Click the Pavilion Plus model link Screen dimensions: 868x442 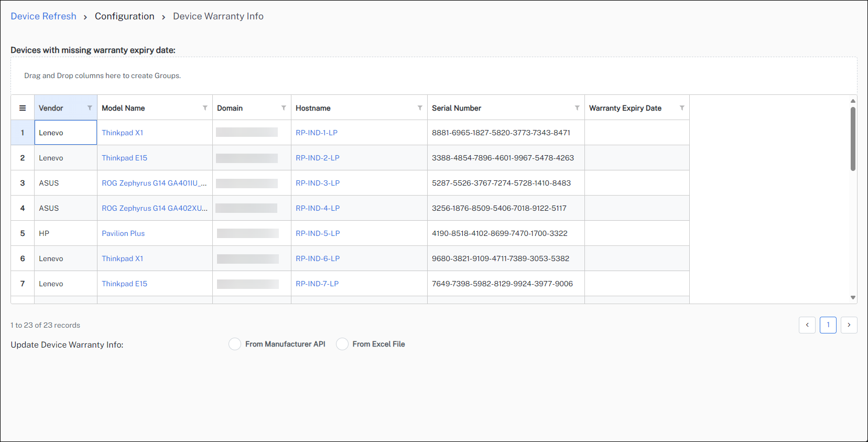coord(123,233)
